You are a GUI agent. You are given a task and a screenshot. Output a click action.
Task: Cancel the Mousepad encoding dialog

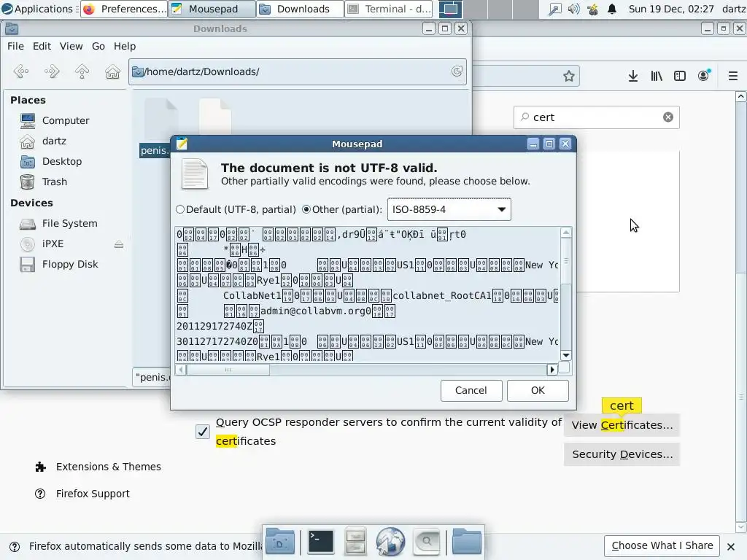tap(471, 391)
